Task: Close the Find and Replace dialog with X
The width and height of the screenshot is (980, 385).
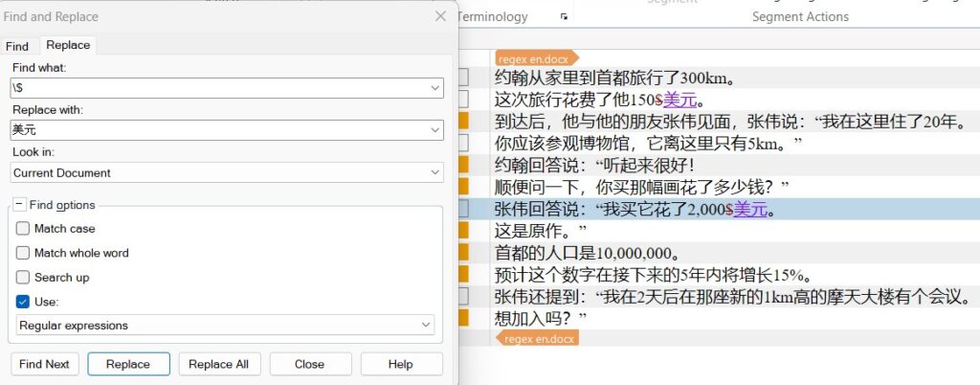Action: (x=440, y=16)
